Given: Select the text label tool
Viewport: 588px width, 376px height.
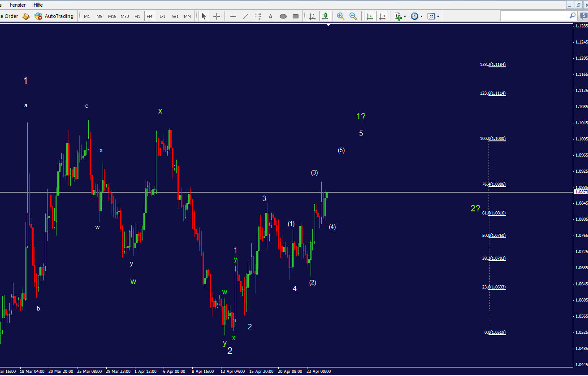Looking at the screenshot, I should 270,16.
